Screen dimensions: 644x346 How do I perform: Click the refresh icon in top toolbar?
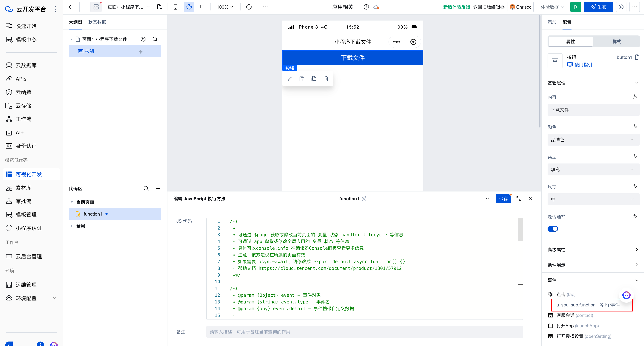click(249, 7)
